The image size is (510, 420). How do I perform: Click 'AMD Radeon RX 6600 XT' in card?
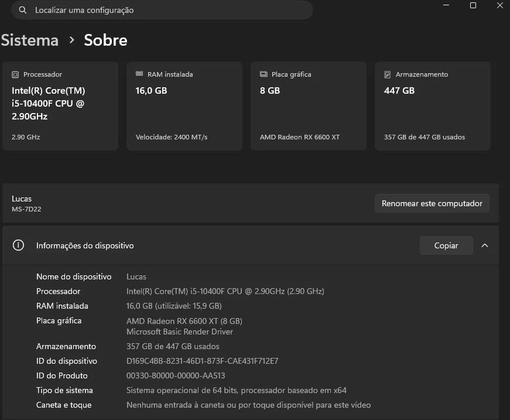point(300,137)
